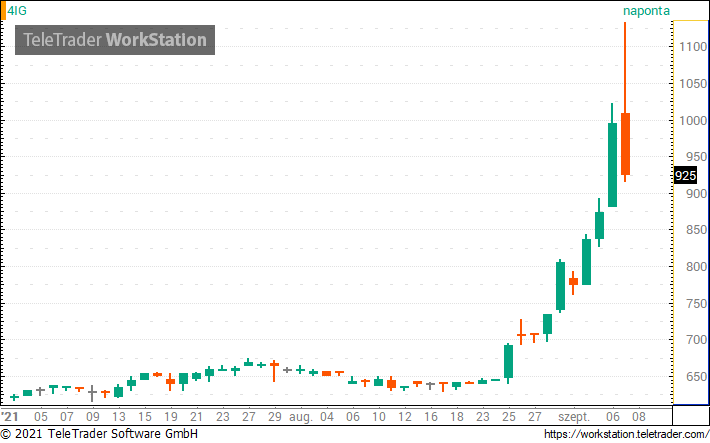
Task: Click the copyright TeleTrader Software GmbH text
Action: [x=99, y=433]
